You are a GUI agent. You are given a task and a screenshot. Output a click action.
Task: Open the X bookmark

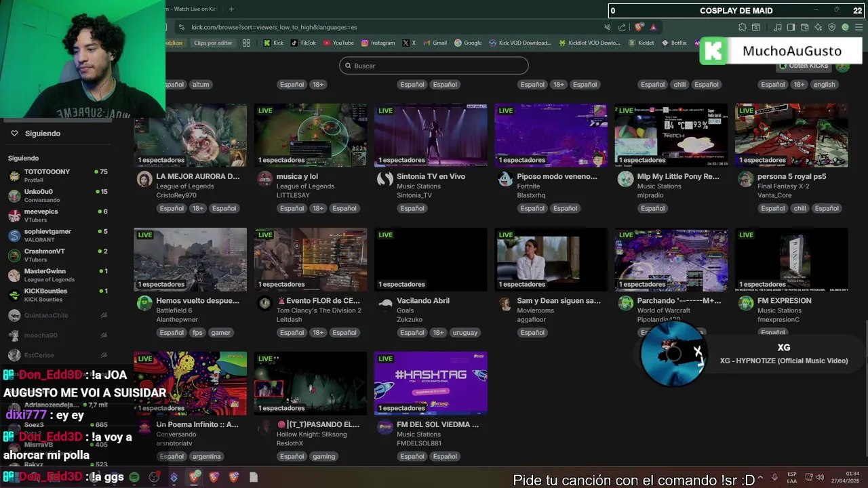coord(409,43)
